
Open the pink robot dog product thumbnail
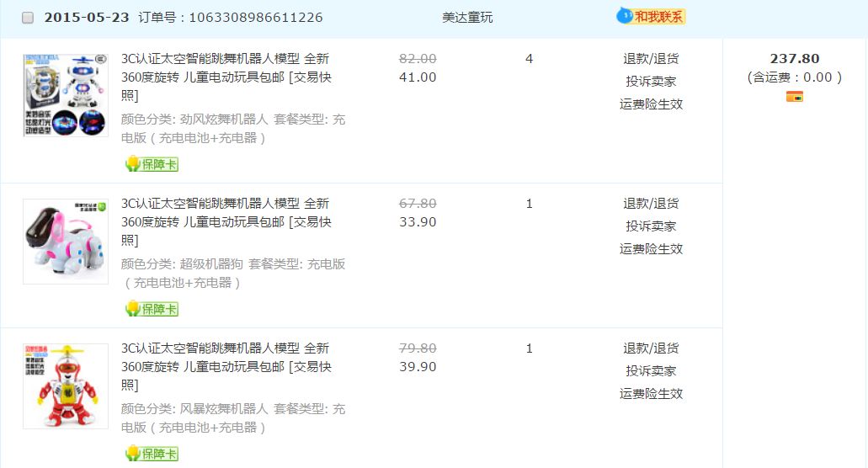66,241
